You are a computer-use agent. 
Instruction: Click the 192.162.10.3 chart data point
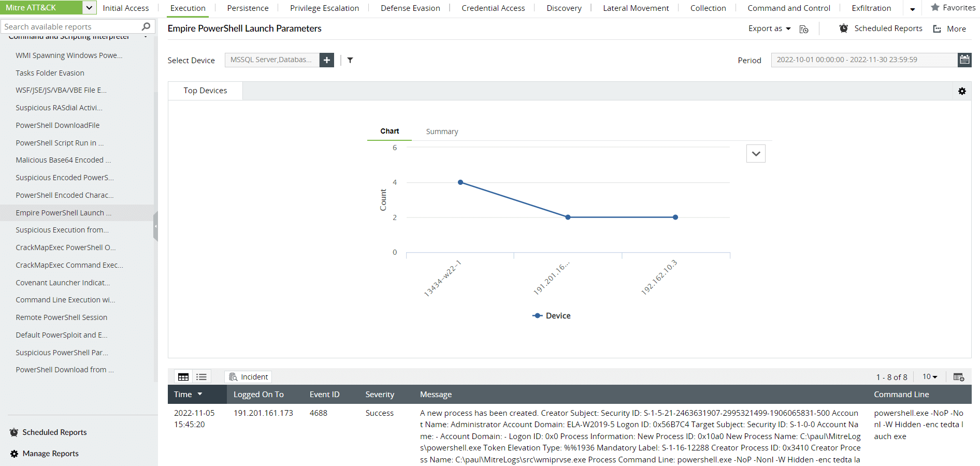tap(675, 217)
